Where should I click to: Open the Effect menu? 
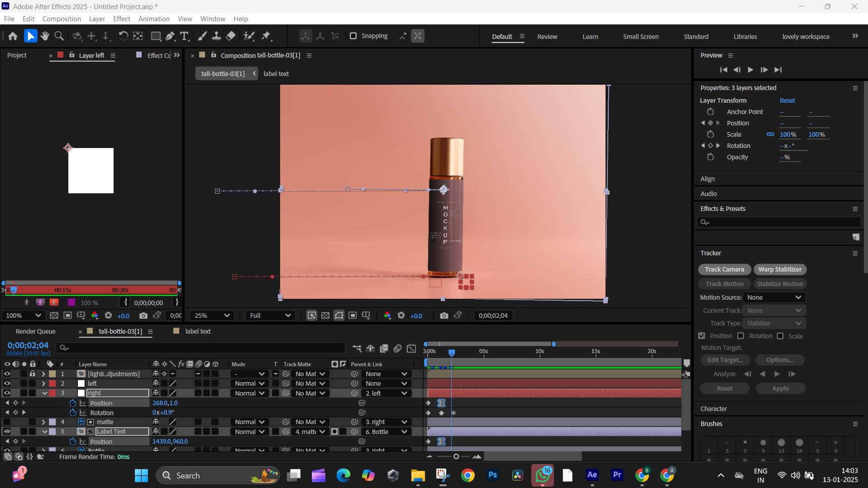tap(122, 19)
